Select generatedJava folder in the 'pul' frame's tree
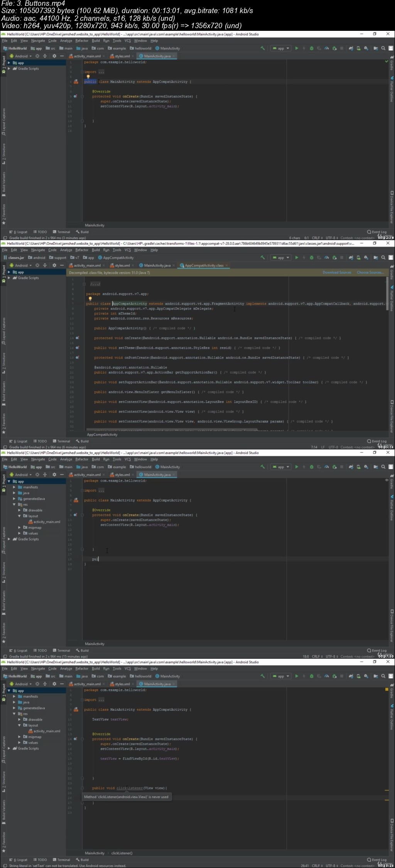 click(x=31, y=499)
